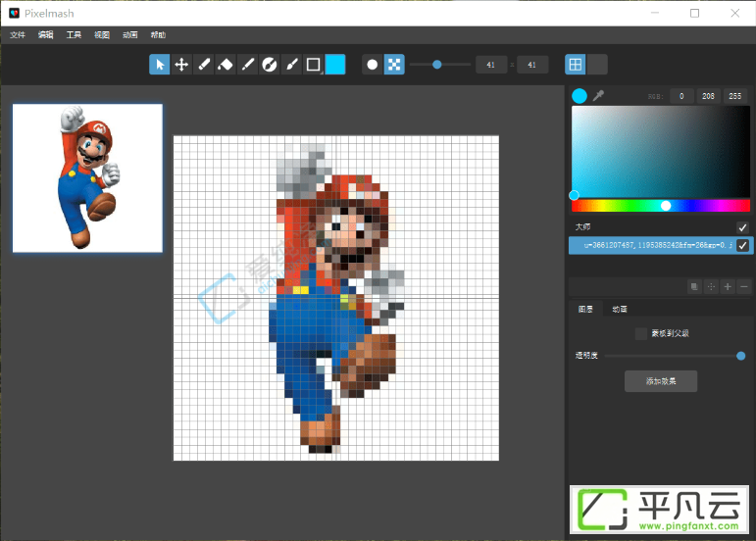Image resolution: width=756 pixels, height=541 pixels.
Task: Choose the checkered pixel brush shape
Action: (394, 65)
